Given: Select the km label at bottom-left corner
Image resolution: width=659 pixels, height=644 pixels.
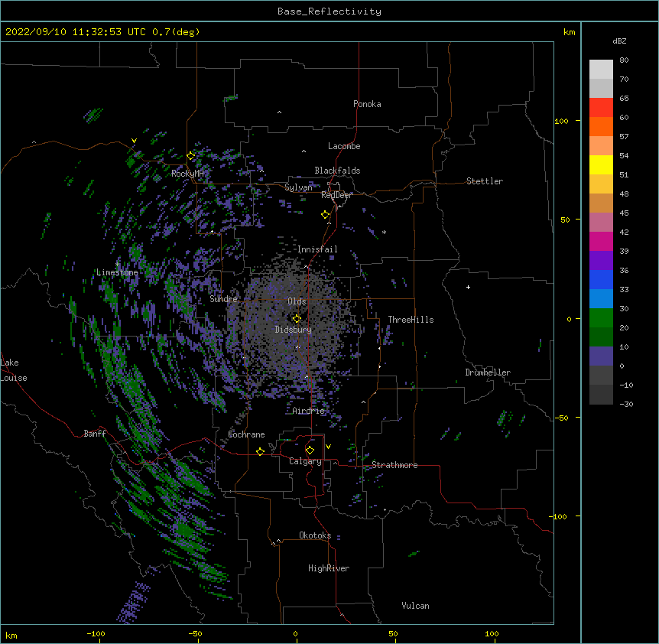Looking at the screenshot, I should click(x=11, y=635).
